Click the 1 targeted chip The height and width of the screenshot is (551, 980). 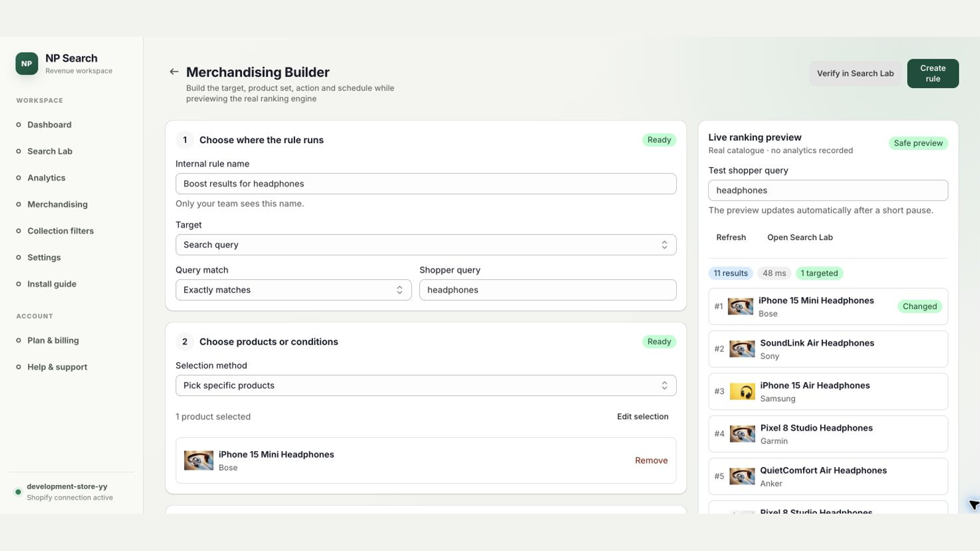[x=819, y=274]
